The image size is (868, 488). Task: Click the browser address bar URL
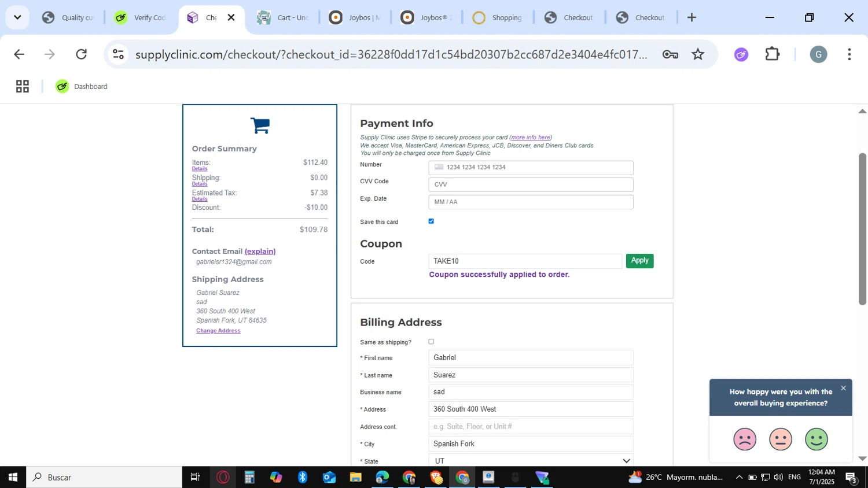click(391, 54)
